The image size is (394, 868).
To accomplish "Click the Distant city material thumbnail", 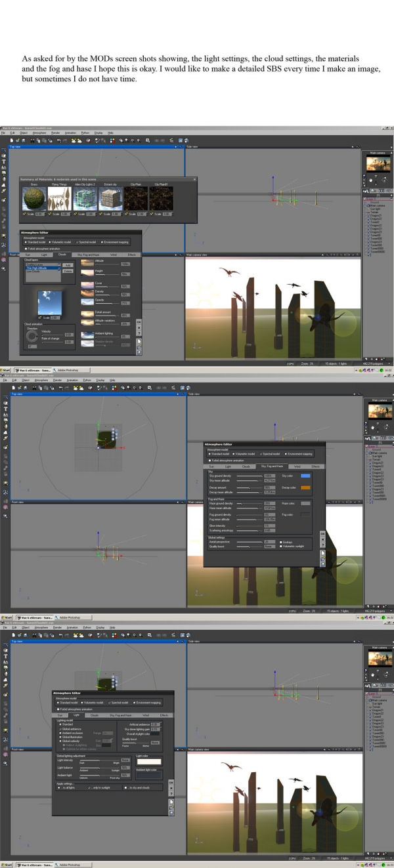I will [x=110, y=198].
